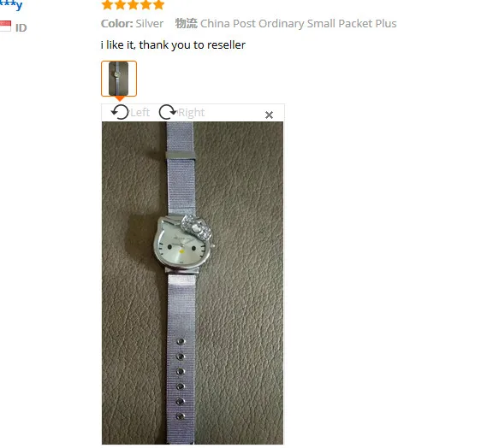
Task: Click the "Right" rotate label
Action: (192, 112)
